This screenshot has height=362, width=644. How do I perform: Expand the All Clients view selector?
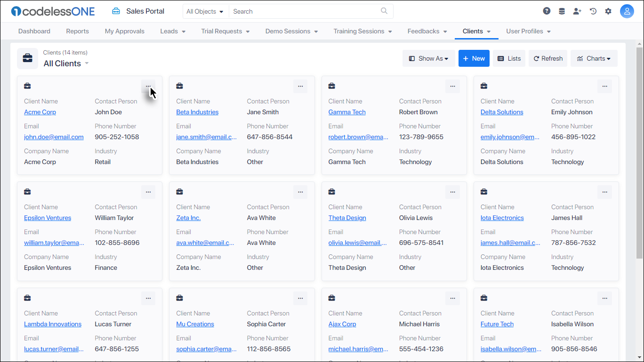tap(87, 63)
